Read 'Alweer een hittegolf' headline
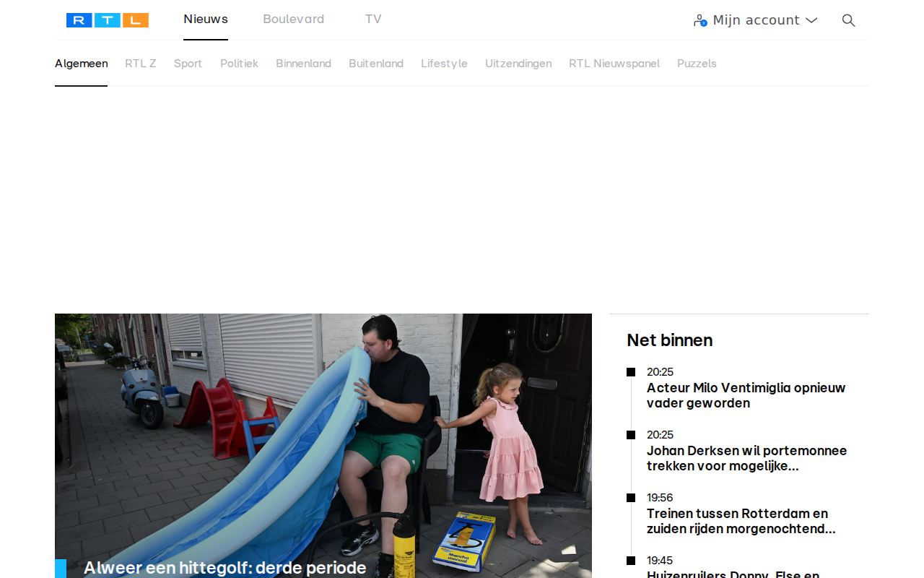The height and width of the screenshot is (578, 924). pos(225,568)
